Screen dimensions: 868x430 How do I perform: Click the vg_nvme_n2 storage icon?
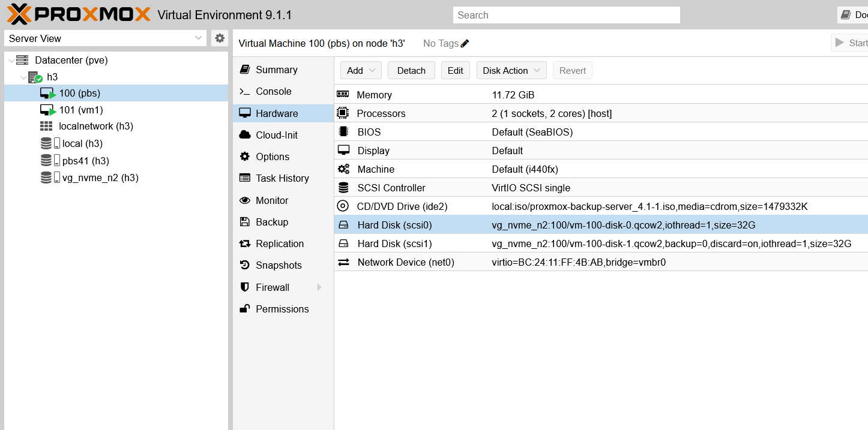pyautogui.click(x=50, y=178)
